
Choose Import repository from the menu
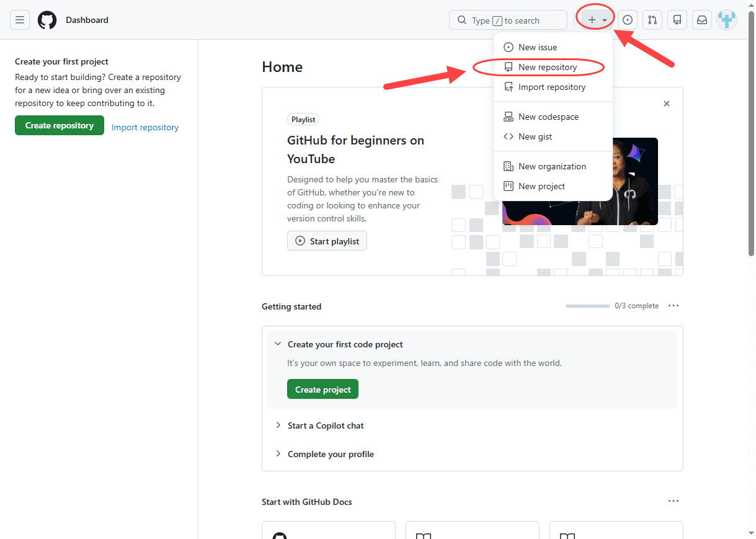point(553,87)
